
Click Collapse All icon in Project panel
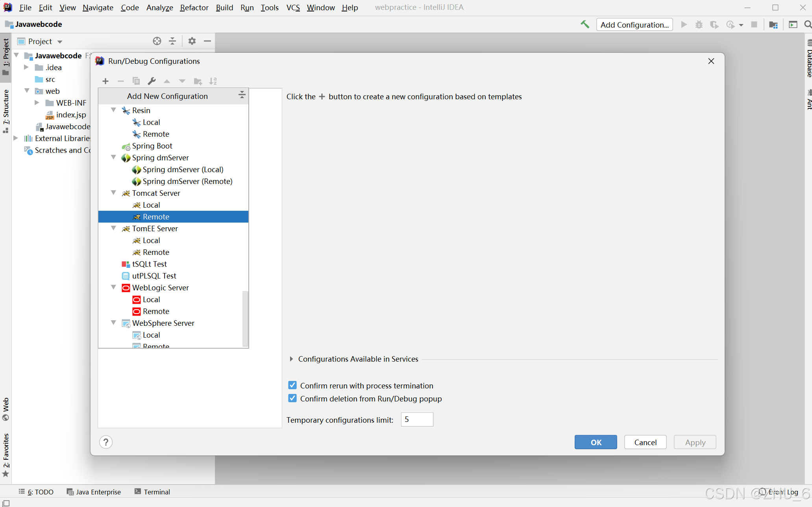[x=172, y=41]
